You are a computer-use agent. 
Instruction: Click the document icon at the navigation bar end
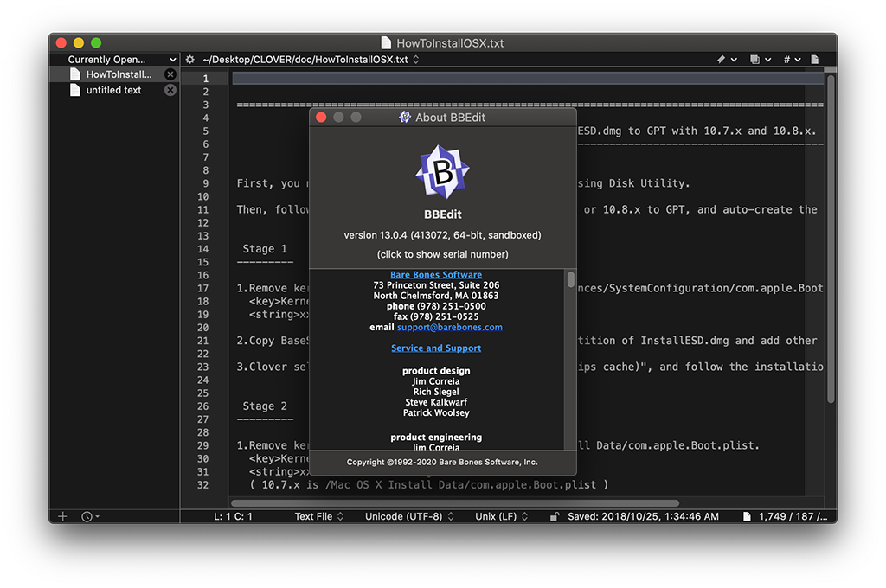pos(815,60)
